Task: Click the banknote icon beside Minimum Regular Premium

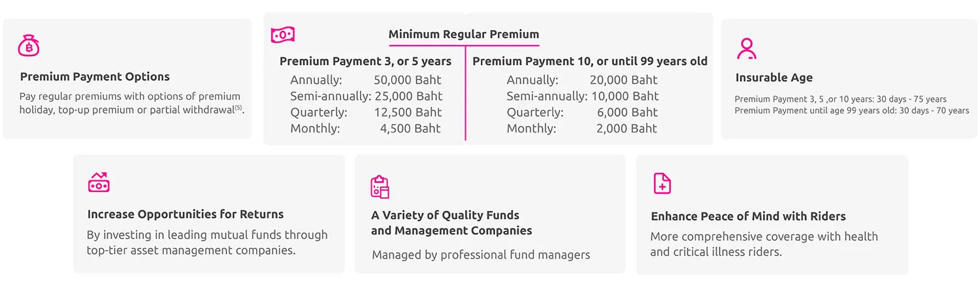Action: (283, 35)
